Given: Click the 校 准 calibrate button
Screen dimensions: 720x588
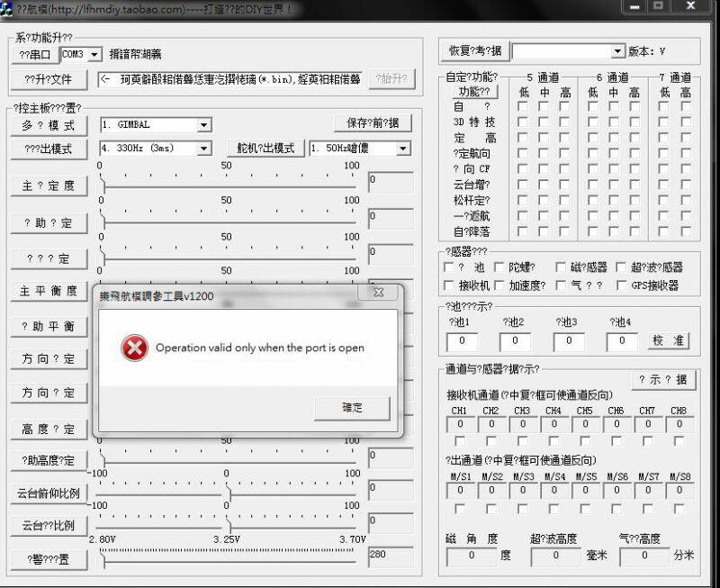Looking at the screenshot, I should (669, 341).
